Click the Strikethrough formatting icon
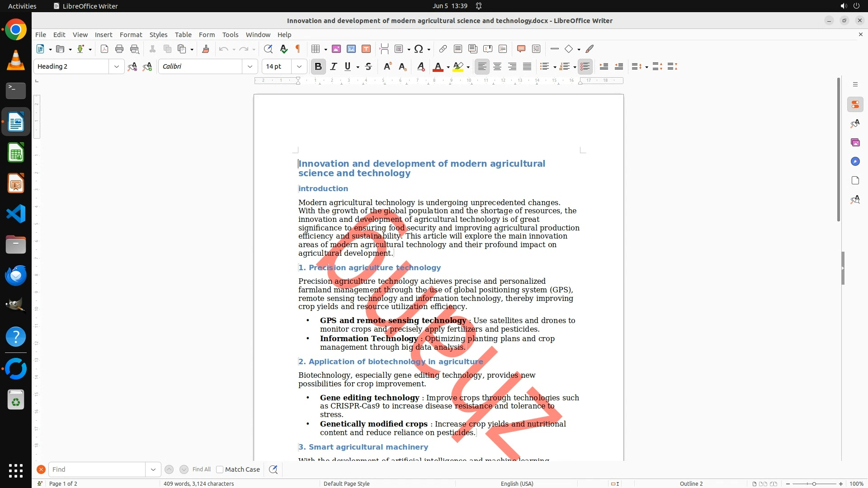This screenshot has height=488, width=868. click(x=368, y=66)
